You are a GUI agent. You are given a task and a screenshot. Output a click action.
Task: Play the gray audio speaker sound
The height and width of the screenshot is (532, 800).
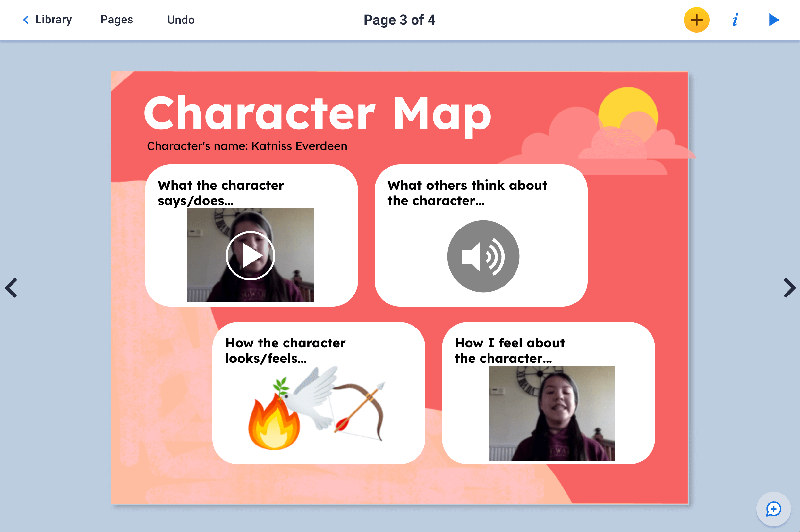click(483, 256)
